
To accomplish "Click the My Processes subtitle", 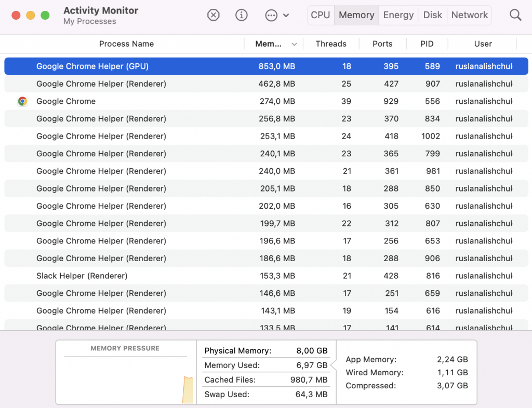I will click(x=89, y=21).
